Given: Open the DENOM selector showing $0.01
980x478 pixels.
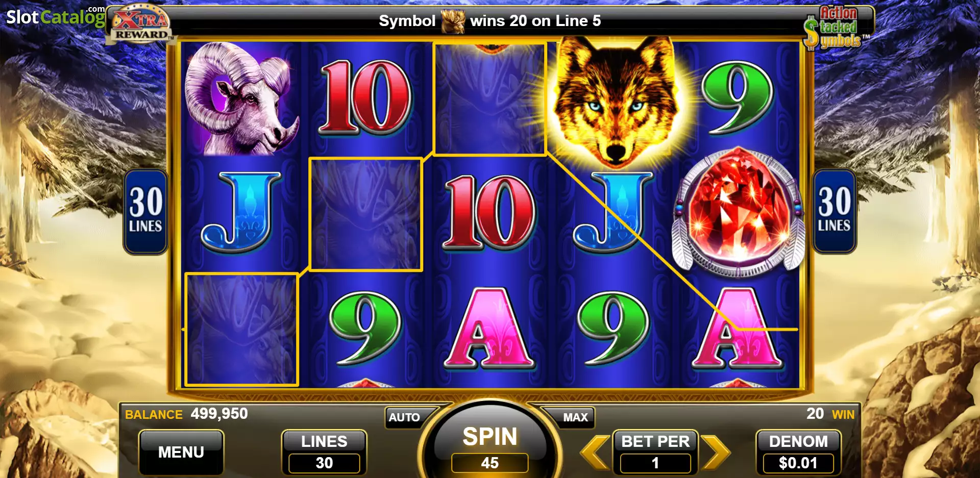Looking at the screenshot, I should (798, 452).
